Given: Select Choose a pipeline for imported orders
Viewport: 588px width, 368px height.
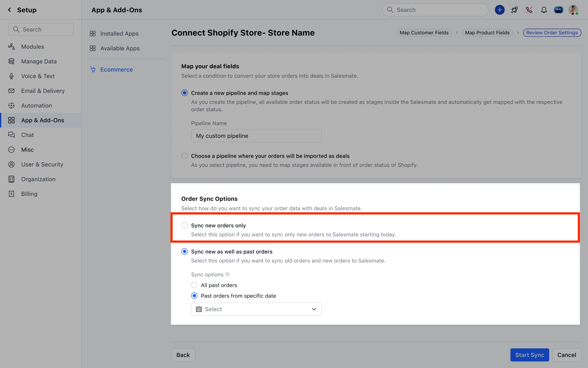Looking at the screenshot, I should (184, 156).
